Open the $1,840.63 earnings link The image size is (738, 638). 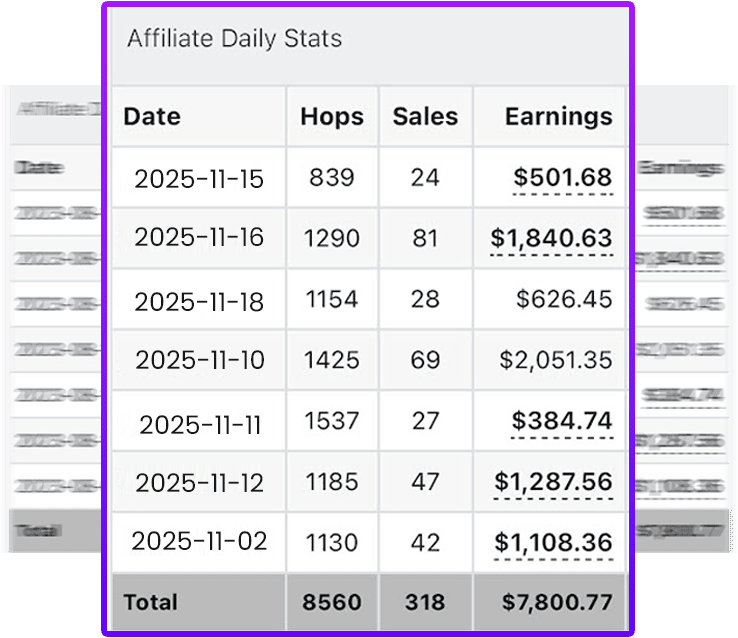point(551,238)
